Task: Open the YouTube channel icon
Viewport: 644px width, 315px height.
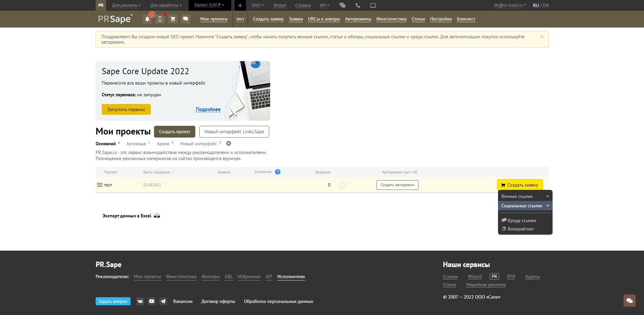Action: point(152,301)
